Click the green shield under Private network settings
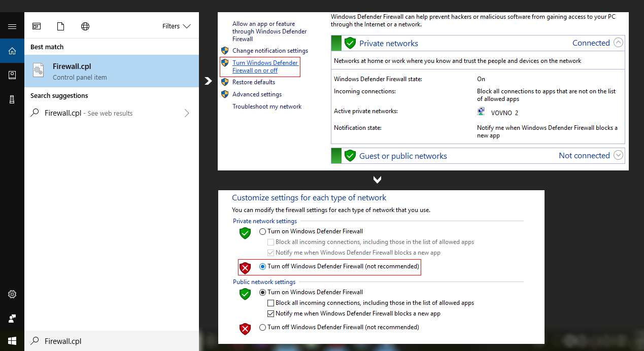Image resolution: width=644 pixels, height=351 pixels. click(x=245, y=233)
